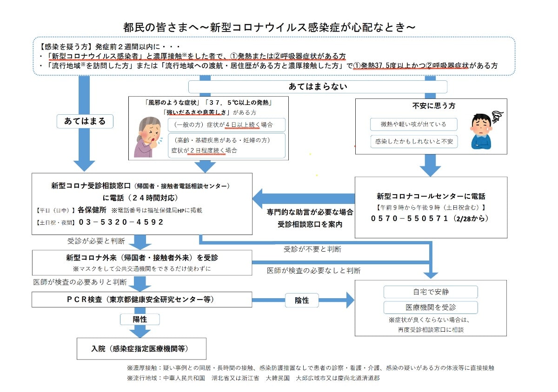Click 新型コロナ受診相談窓口 heading
This screenshot has width=558, height=392.
(x=141, y=186)
